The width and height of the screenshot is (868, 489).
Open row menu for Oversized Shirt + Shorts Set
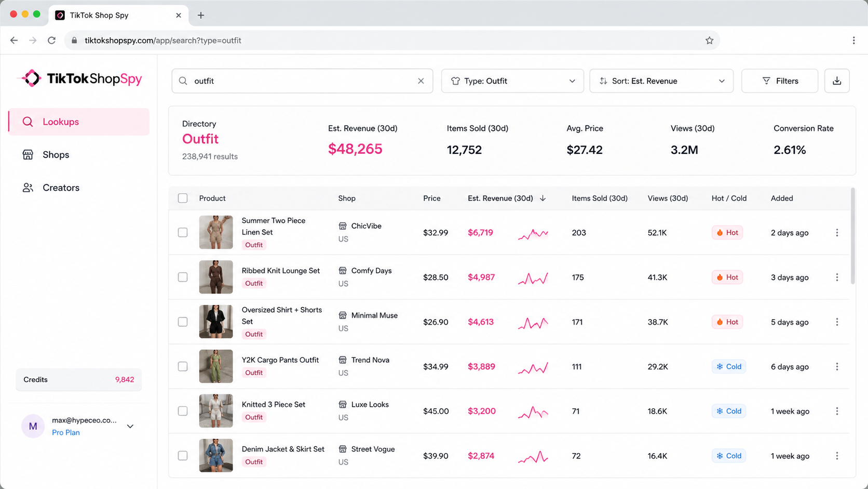pyautogui.click(x=837, y=322)
